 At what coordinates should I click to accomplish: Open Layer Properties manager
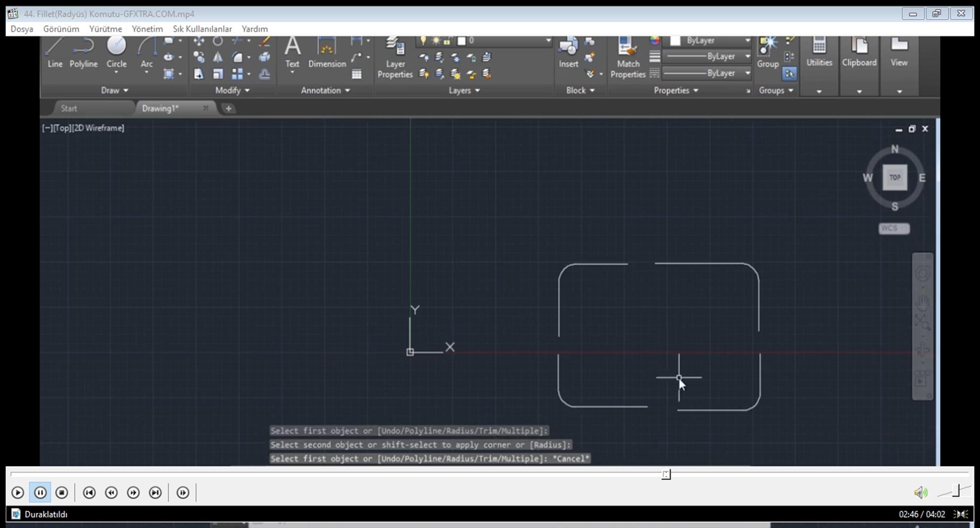(395, 57)
